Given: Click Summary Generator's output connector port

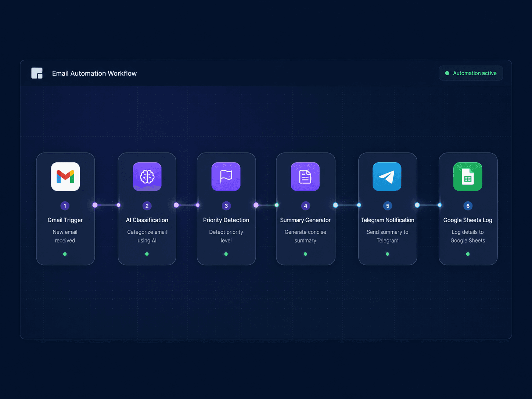Looking at the screenshot, I should point(335,205).
